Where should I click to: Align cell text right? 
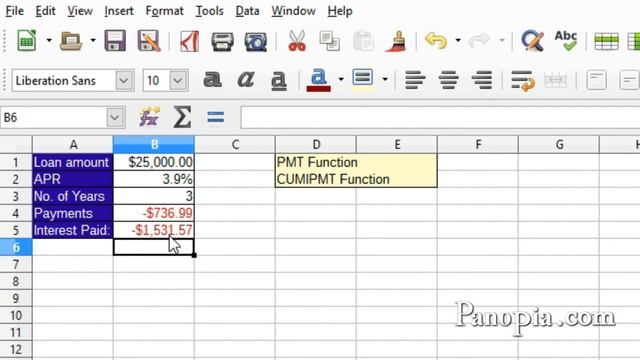(482, 80)
